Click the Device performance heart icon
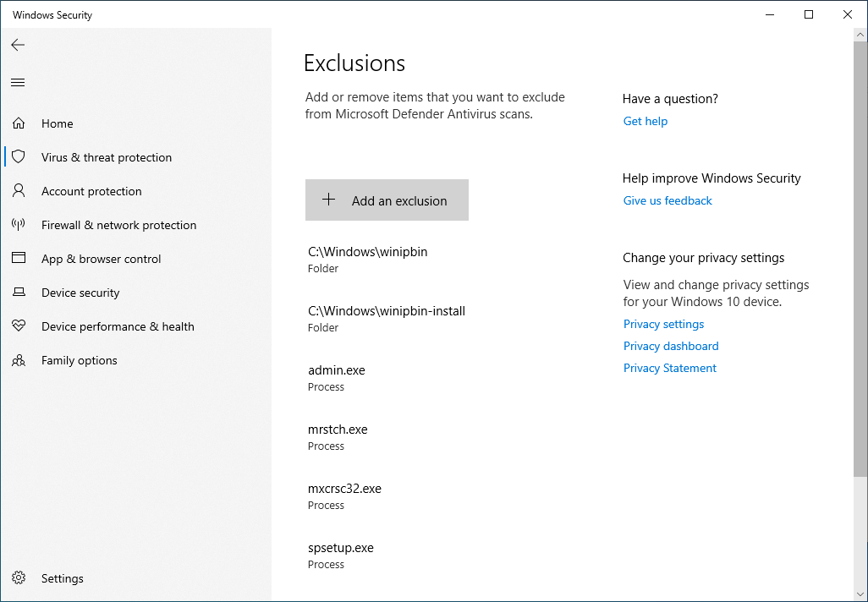The width and height of the screenshot is (868, 602). point(19,326)
